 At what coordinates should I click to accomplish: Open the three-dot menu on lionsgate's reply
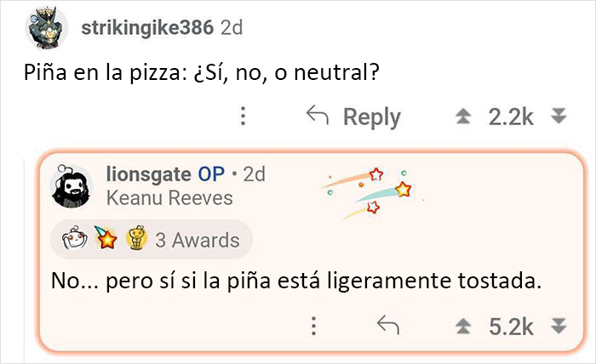[x=313, y=326]
